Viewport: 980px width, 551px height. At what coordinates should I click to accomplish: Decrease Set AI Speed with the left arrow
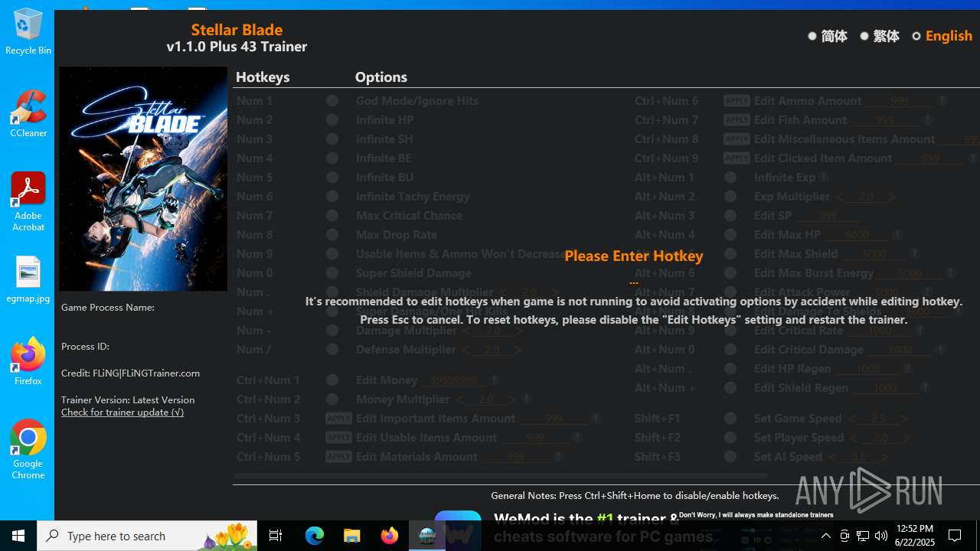832,458
